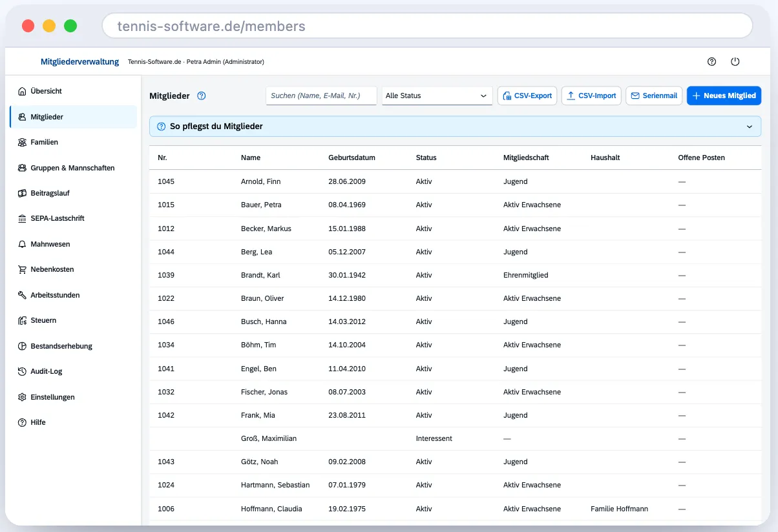Click the Bestandserhebung pie chart icon

coord(23,346)
